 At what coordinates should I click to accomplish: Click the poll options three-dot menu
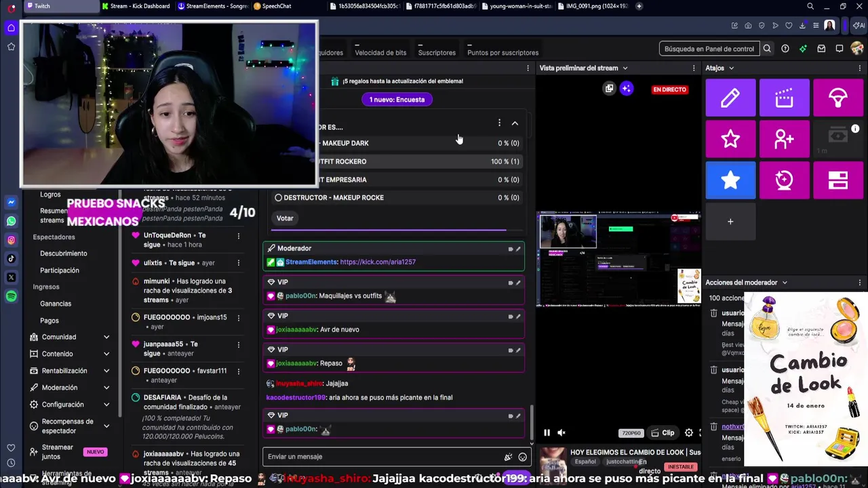(499, 123)
